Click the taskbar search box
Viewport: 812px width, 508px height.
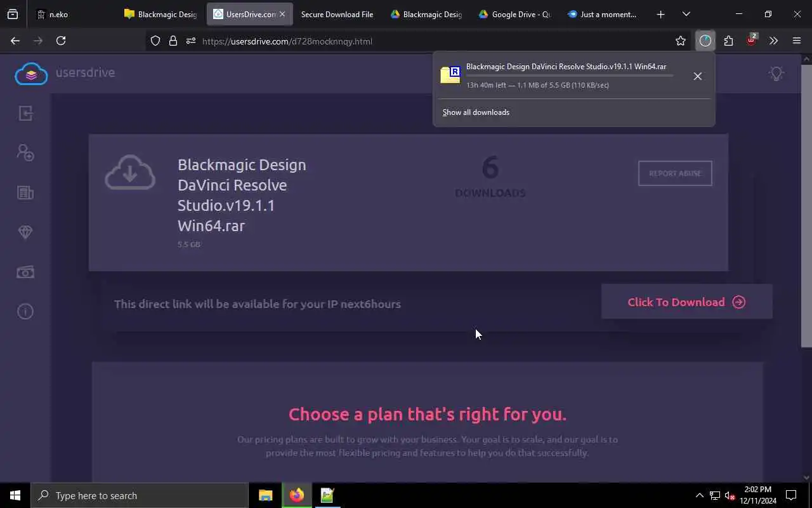(x=140, y=495)
